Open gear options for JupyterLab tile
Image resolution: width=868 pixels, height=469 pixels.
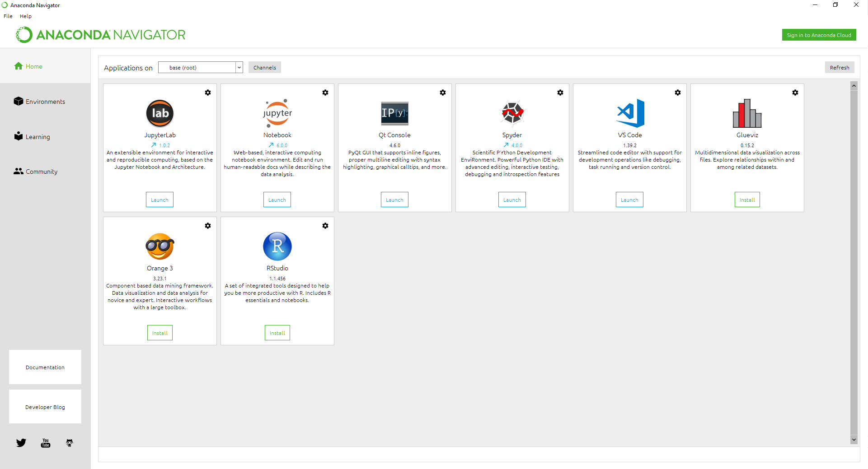208,93
